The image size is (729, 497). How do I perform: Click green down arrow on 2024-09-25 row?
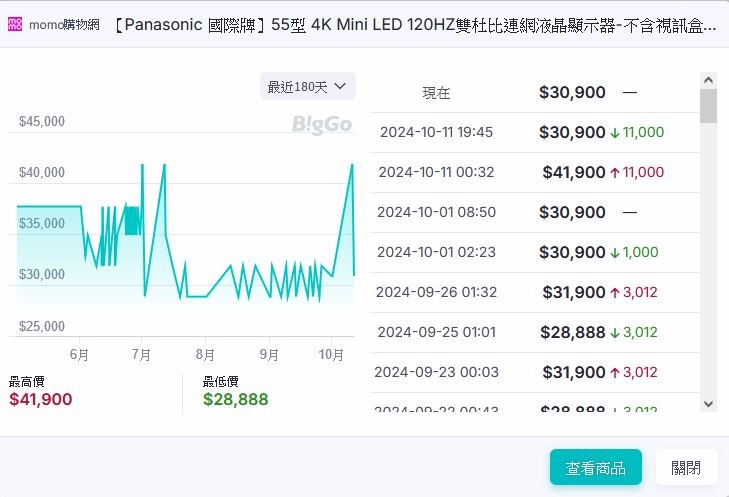(615, 332)
